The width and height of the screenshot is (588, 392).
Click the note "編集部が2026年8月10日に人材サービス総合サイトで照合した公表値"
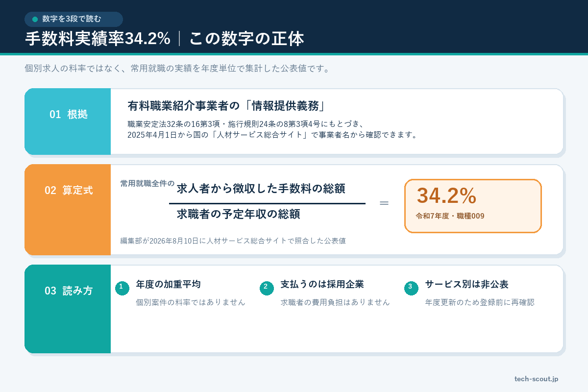coord(233,241)
